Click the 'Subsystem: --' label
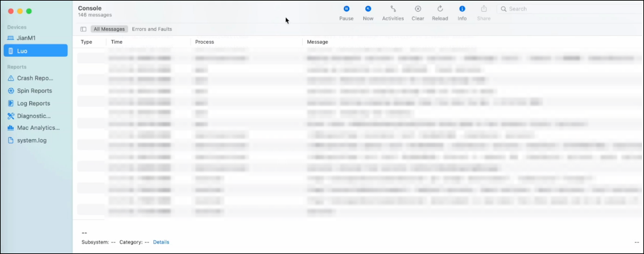644x254 pixels. pos(99,242)
